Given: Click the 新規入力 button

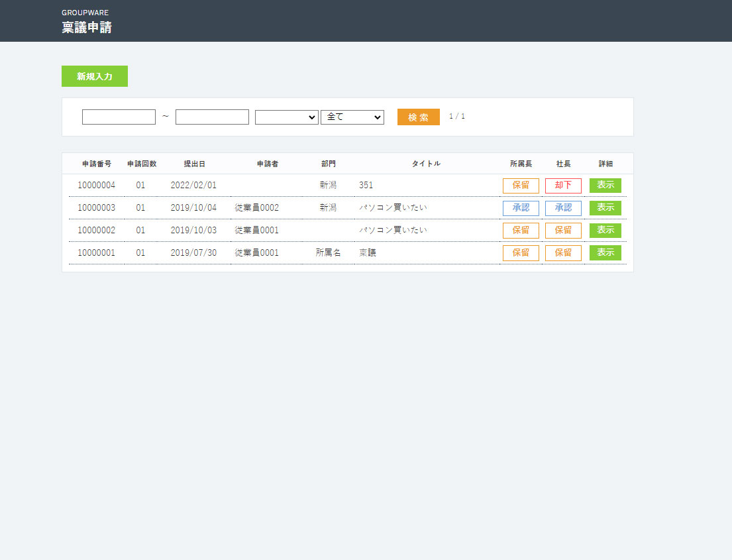Looking at the screenshot, I should [95, 76].
